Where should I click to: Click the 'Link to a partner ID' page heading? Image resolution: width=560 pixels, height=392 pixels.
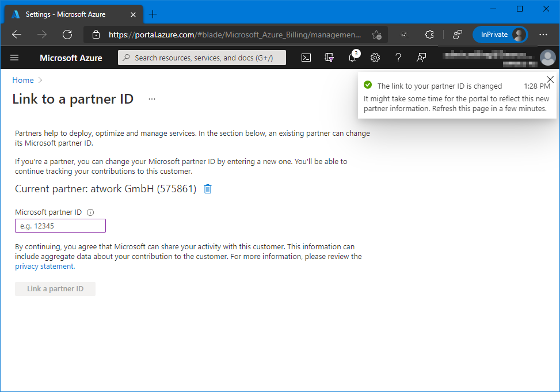click(73, 99)
